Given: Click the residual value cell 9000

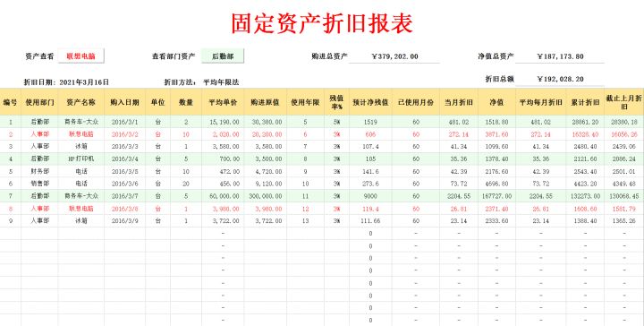Looking at the screenshot, I should [370, 196].
